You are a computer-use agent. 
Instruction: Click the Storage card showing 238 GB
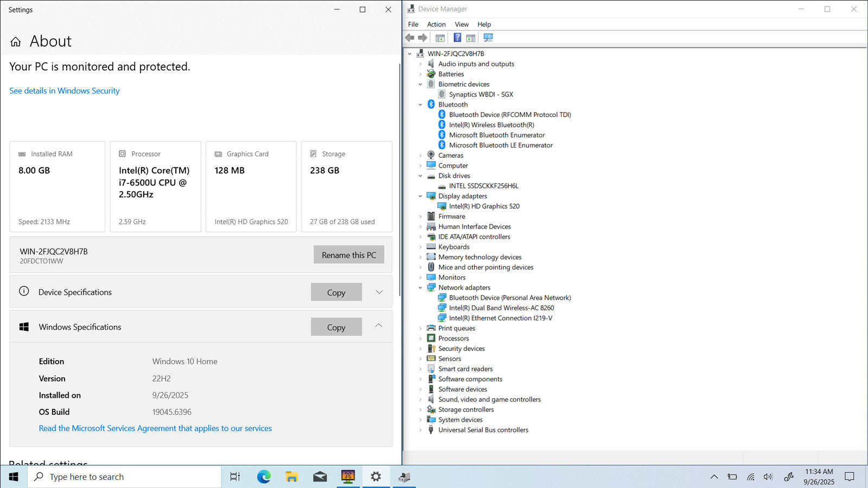click(347, 187)
